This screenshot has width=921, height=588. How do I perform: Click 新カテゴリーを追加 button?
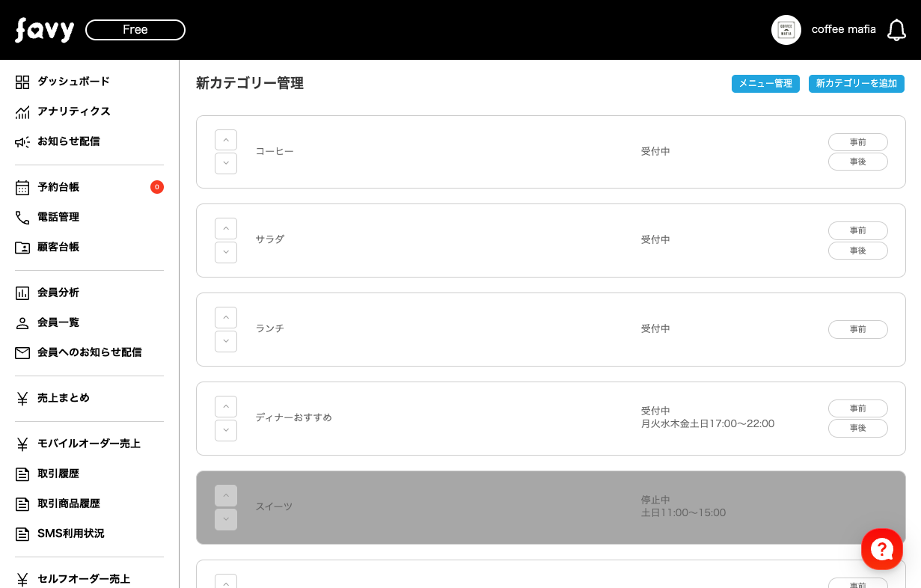pos(856,84)
